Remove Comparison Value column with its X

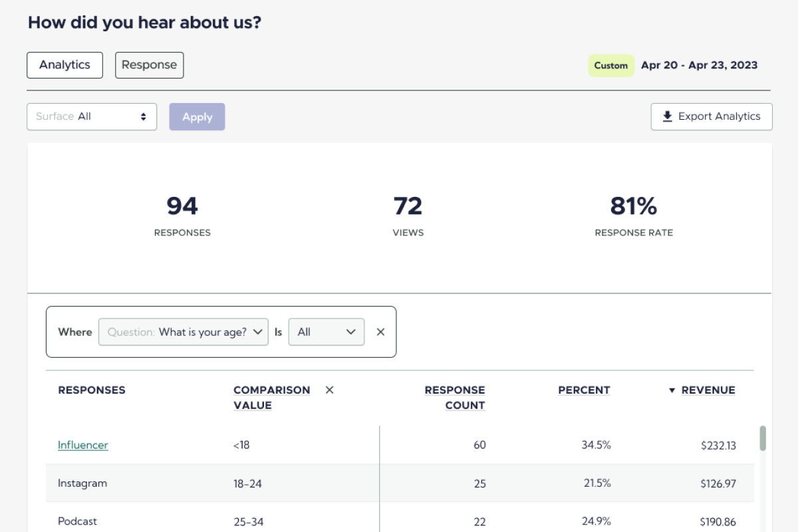tap(329, 390)
